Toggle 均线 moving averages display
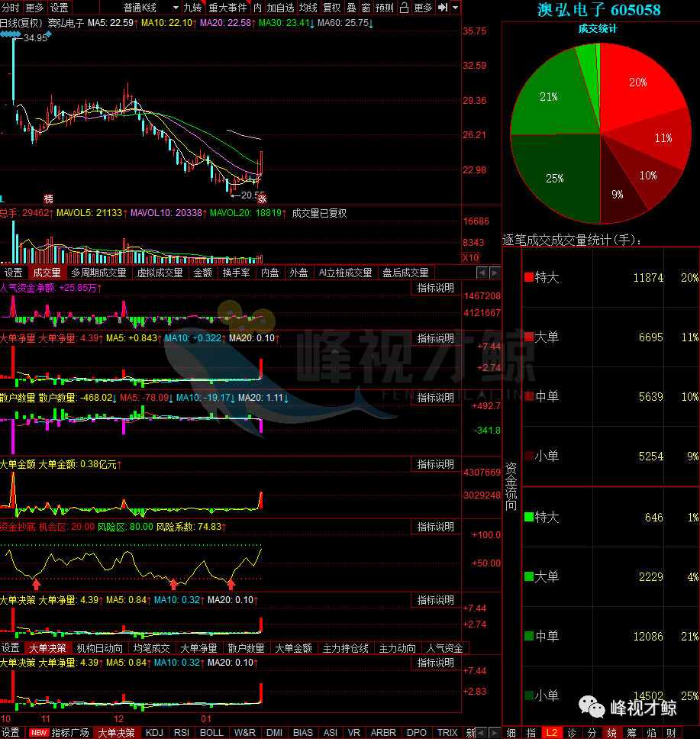 pos(308,8)
